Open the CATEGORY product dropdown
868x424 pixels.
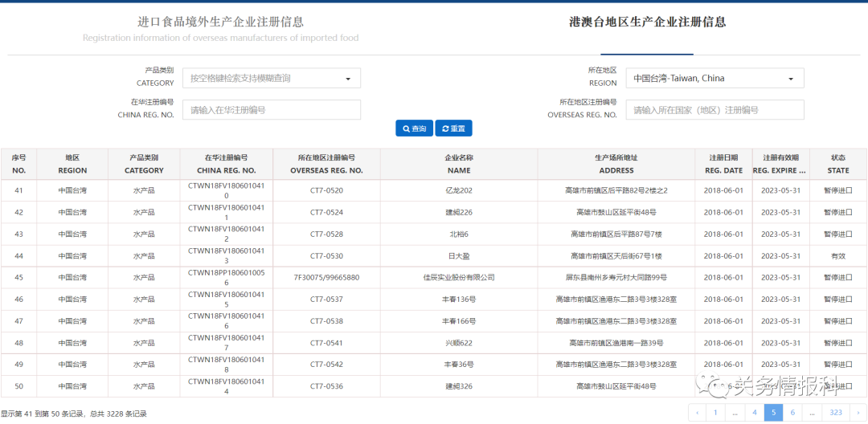[271, 78]
